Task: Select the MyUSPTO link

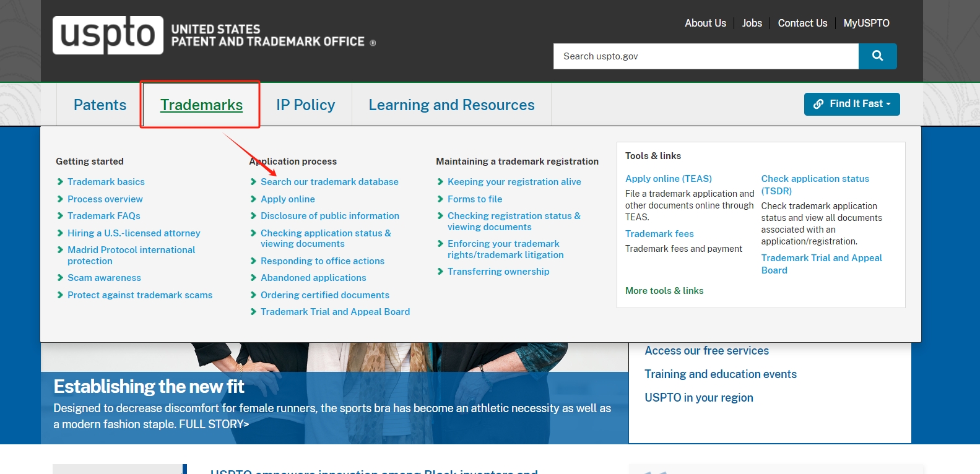Action: tap(866, 24)
